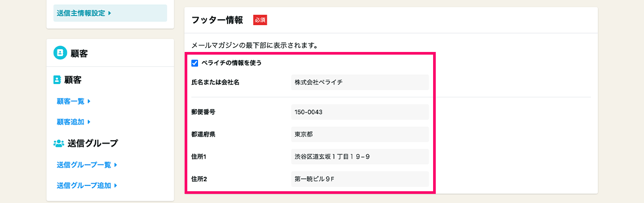644x203 pixels.
Task: Toggle the ペライチの情報を使う checkbox
Action: tap(195, 63)
